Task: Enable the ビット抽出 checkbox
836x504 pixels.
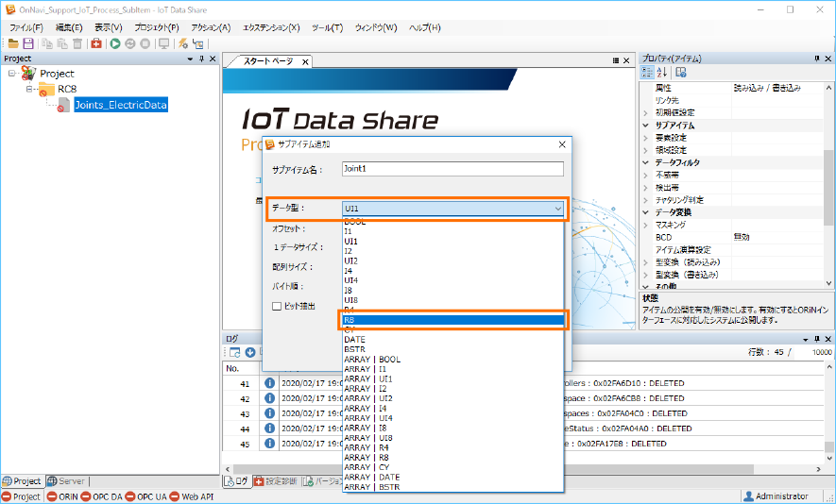Action: 277,306
